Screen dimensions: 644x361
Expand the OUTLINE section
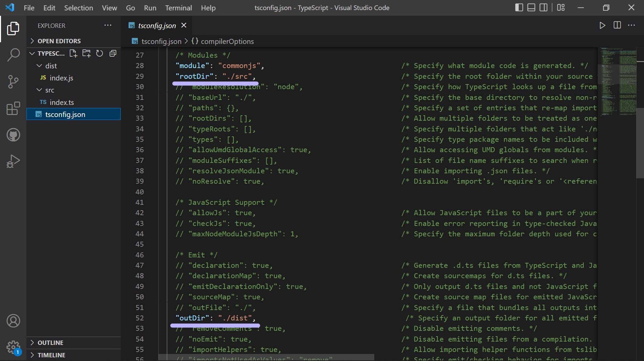tap(50, 343)
